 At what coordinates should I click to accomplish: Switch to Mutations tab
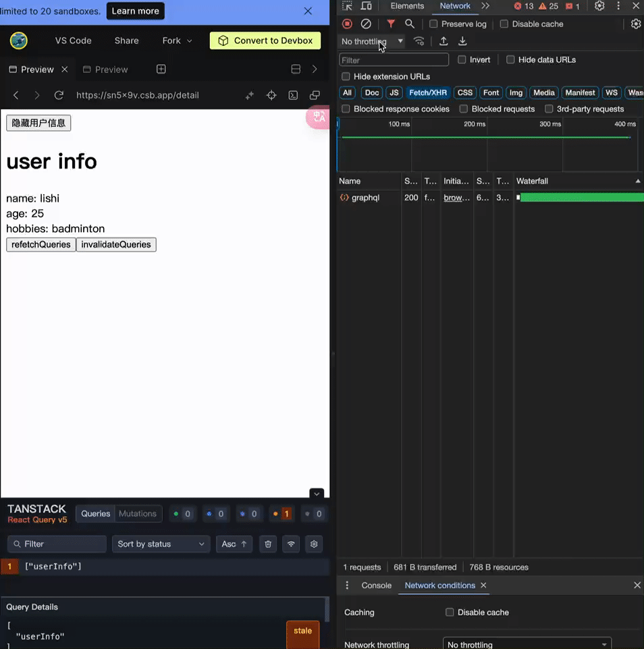[x=138, y=513]
